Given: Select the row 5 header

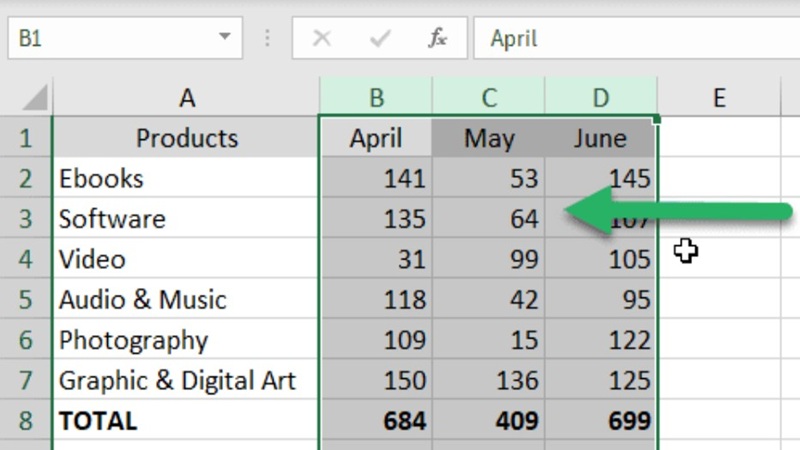Looking at the screenshot, I should (26, 299).
